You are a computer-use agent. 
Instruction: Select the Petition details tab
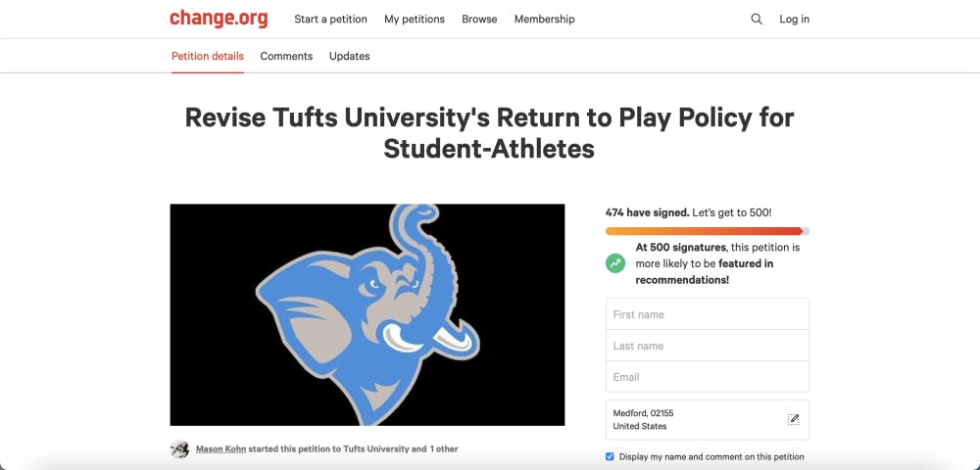coord(208,56)
